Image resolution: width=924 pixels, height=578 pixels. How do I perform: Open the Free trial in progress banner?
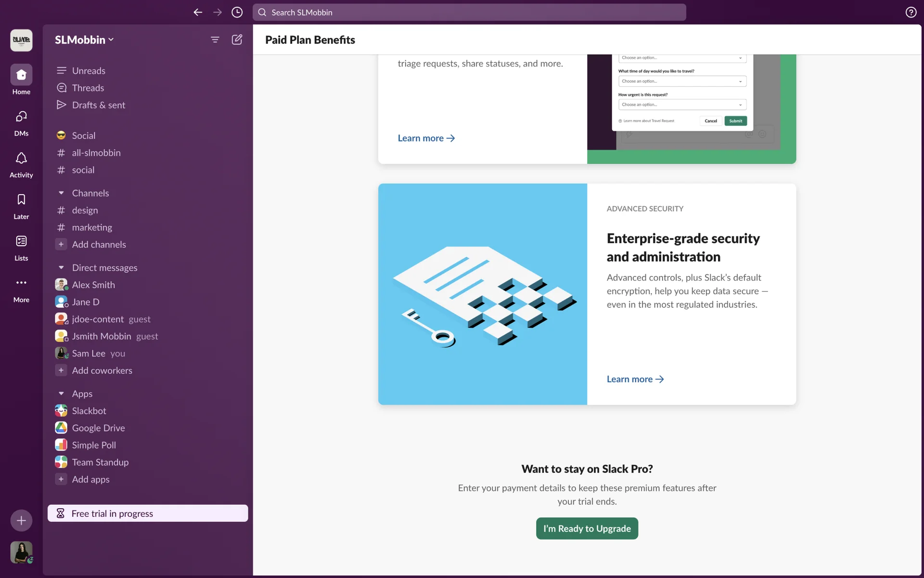tap(148, 513)
